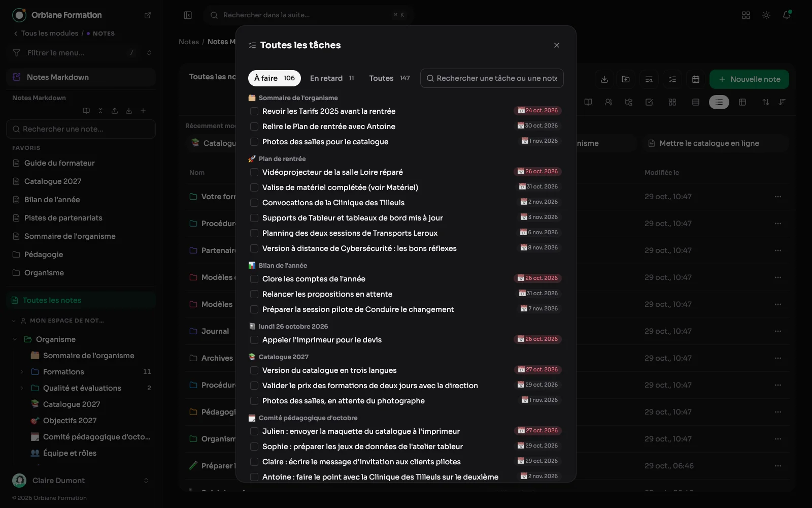Click the notifications bell icon

787,15
